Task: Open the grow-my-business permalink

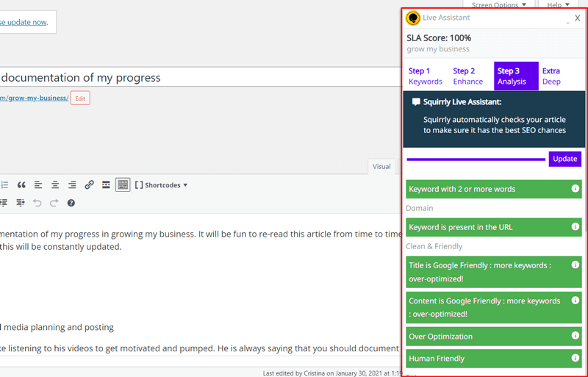Action: click(x=34, y=98)
